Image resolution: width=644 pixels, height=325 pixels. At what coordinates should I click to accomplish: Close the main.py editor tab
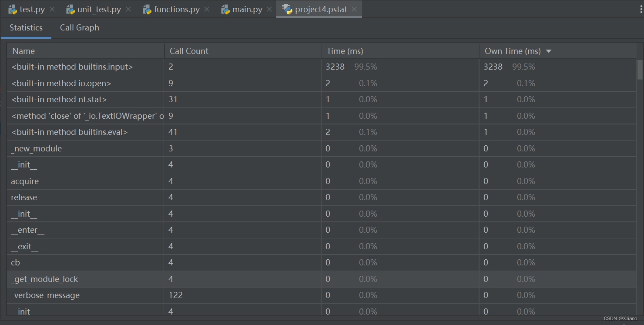click(x=270, y=9)
